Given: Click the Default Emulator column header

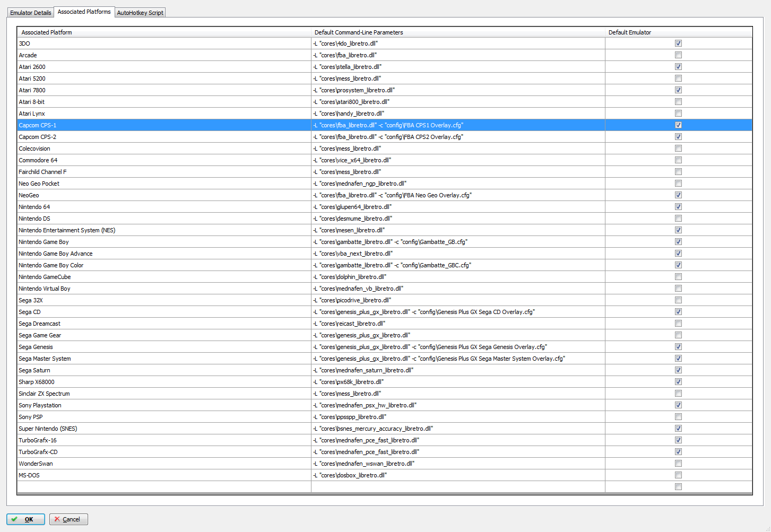Looking at the screenshot, I should click(x=679, y=32).
